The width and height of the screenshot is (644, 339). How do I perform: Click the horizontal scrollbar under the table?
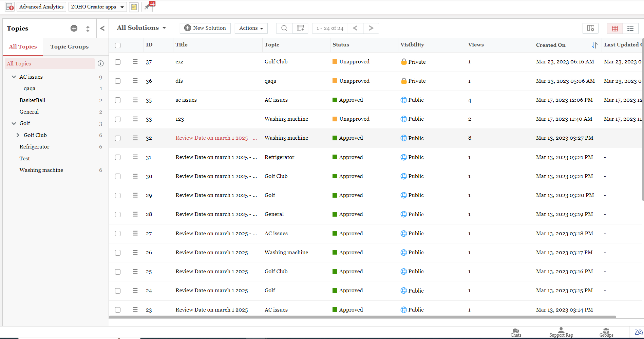362,317
